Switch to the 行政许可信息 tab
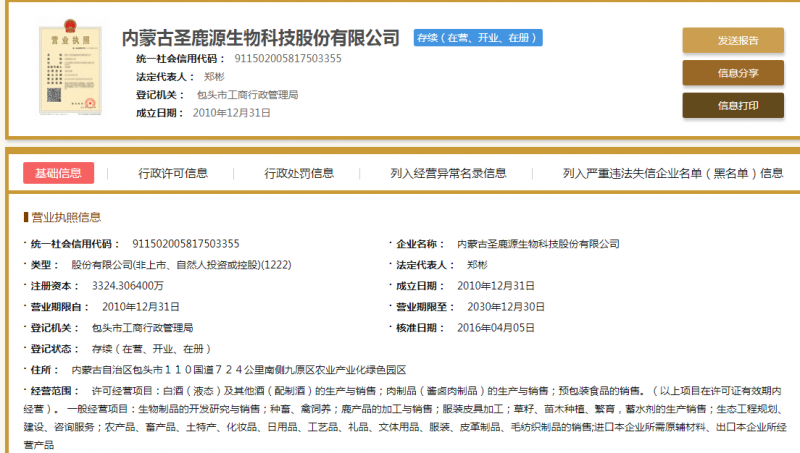The image size is (800, 453). [x=173, y=173]
